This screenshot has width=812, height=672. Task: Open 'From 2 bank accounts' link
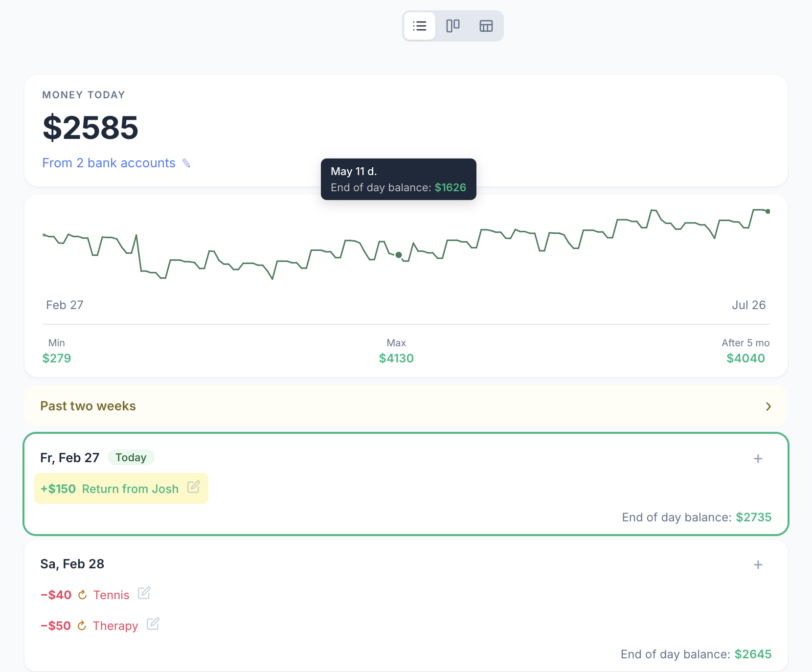tap(109, 163)
